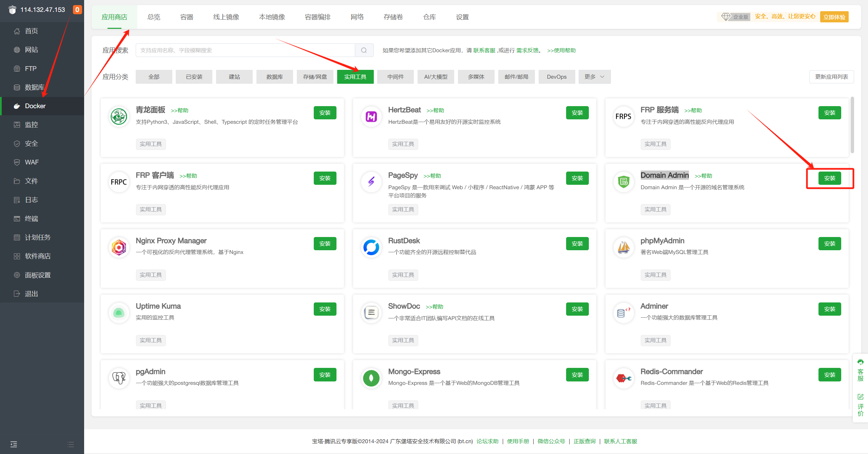Open the 微信公众号 footer link
The width and height of the screenshot is (868, 454).
[x=551, y=441]
